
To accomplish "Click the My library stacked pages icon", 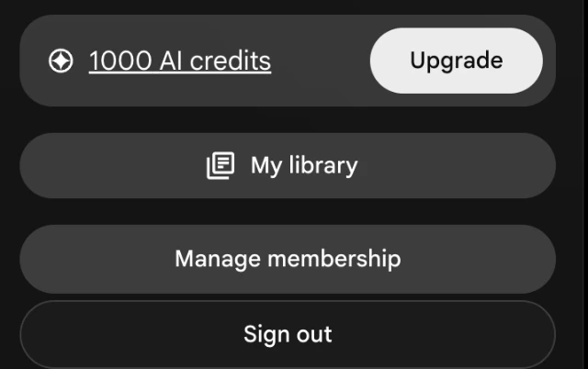I will tap(220, 165).
